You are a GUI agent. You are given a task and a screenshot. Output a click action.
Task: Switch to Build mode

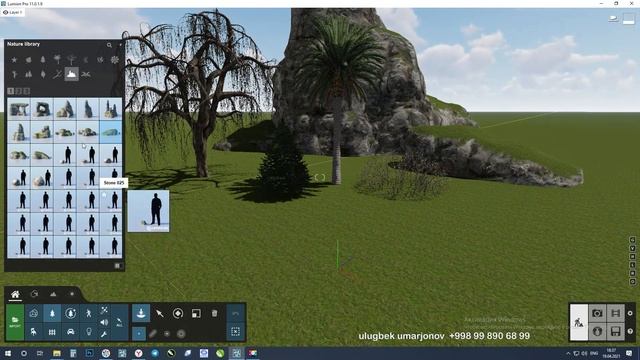tap(579, 322)
